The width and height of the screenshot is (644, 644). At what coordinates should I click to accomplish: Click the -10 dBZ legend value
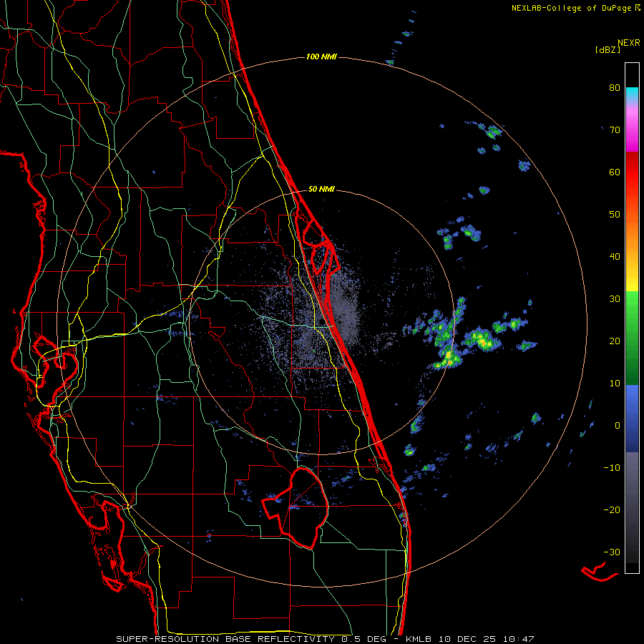point(612,468)
